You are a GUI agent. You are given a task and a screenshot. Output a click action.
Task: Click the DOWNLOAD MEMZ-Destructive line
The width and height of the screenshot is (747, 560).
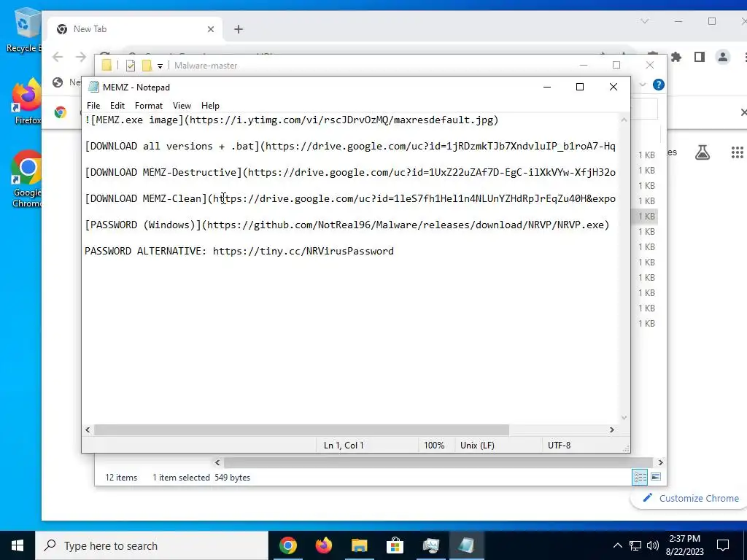[350, 172]
